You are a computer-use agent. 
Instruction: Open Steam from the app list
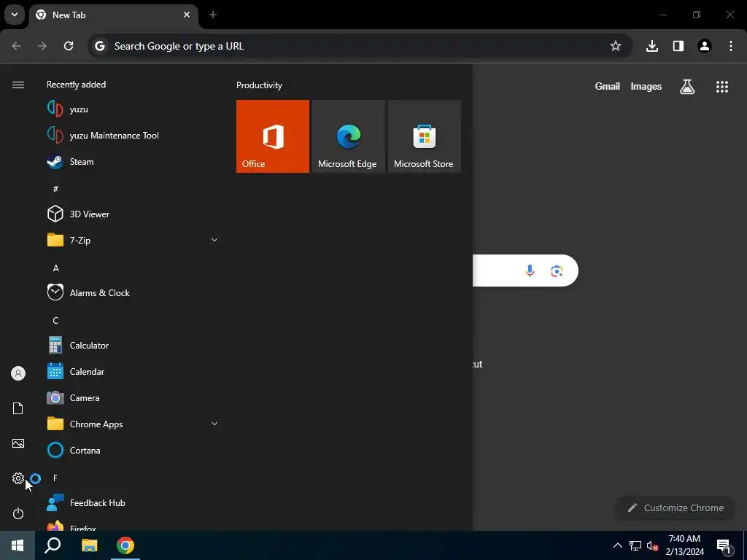point(133,161)
